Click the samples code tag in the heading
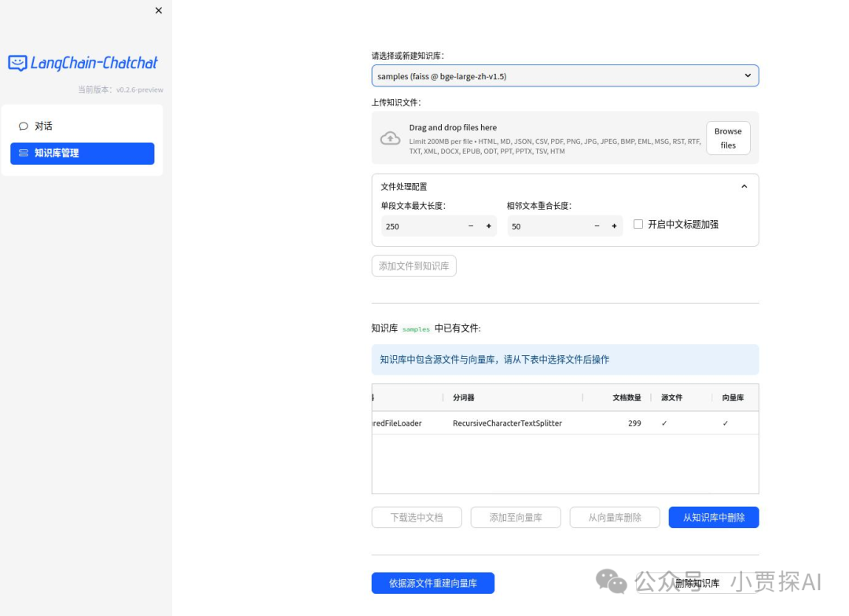849x616 pixels. 416,328
